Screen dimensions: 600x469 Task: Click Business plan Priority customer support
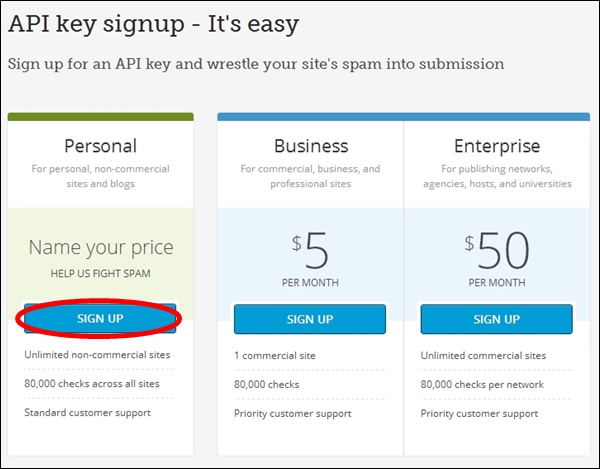tap(293, 414)
